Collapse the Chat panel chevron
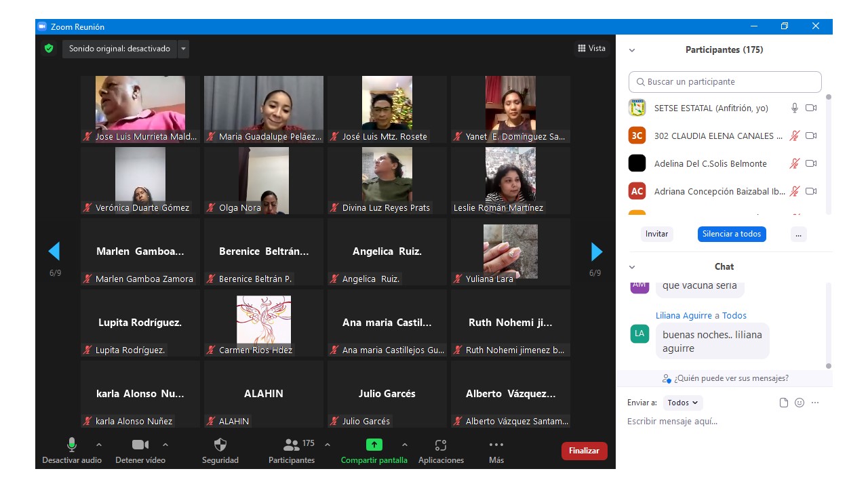Viewport: 868px width, 488px height. coord(632,267)
